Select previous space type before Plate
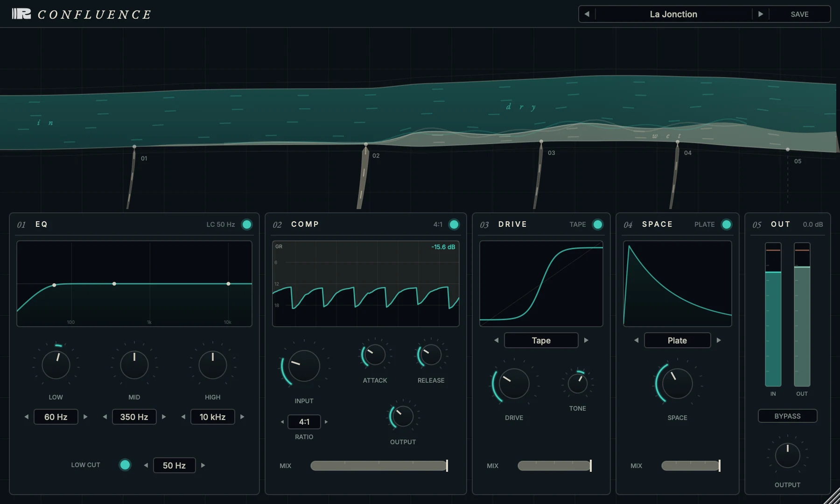The height and width of the screenshot is (504, 840). click(x=637, y=340)
